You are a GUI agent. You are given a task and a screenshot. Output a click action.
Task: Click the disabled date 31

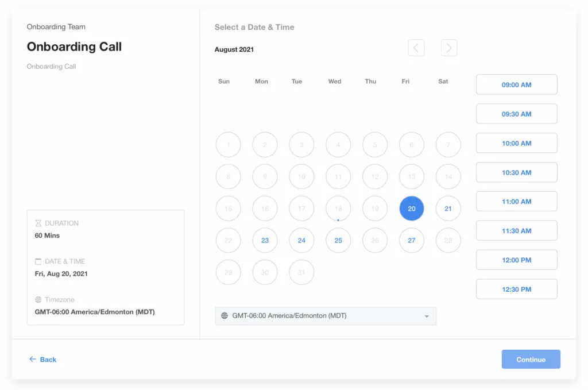point(301,272)
